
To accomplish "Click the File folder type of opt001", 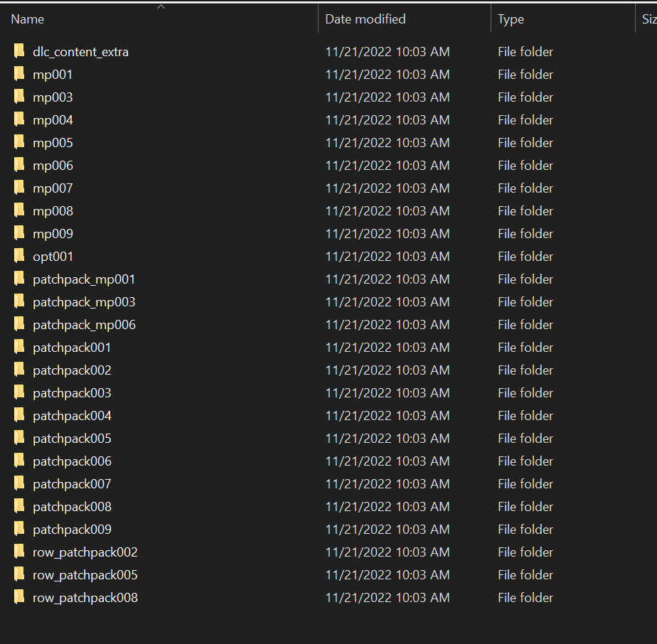I will (x=525, y=256).
